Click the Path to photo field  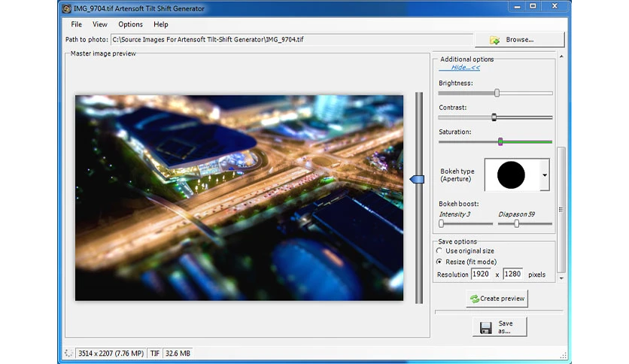coord(292,40)
